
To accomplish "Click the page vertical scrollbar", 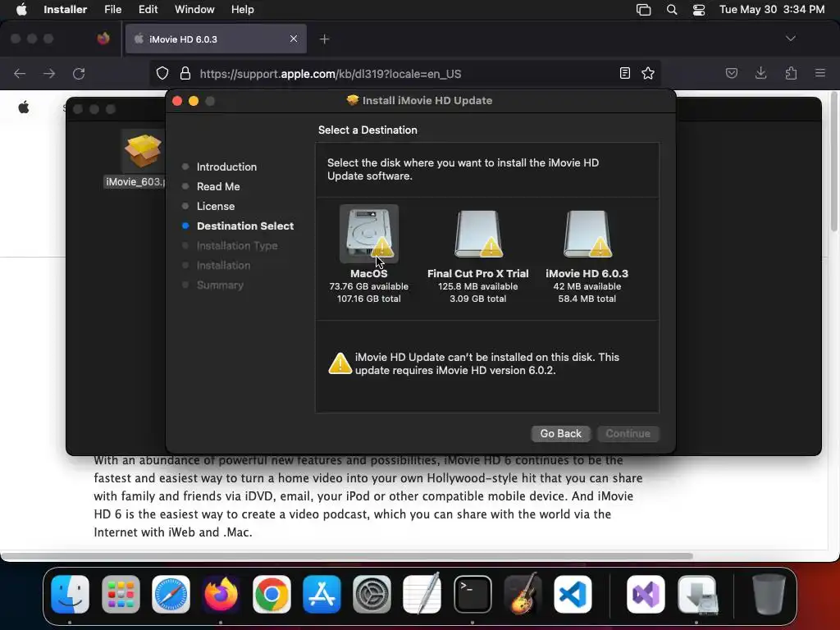I will click(x=833, y=162).
